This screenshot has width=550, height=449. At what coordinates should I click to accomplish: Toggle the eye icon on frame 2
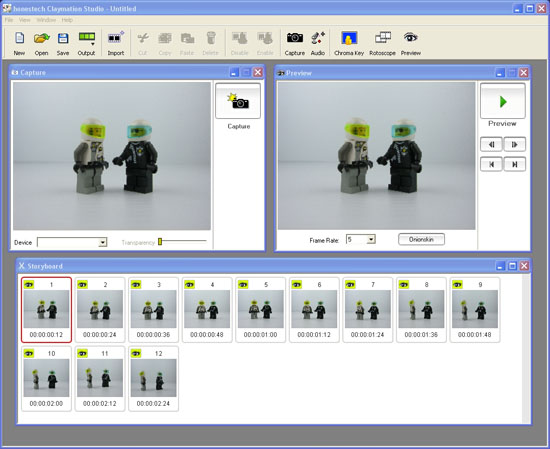tap(82, 284)
